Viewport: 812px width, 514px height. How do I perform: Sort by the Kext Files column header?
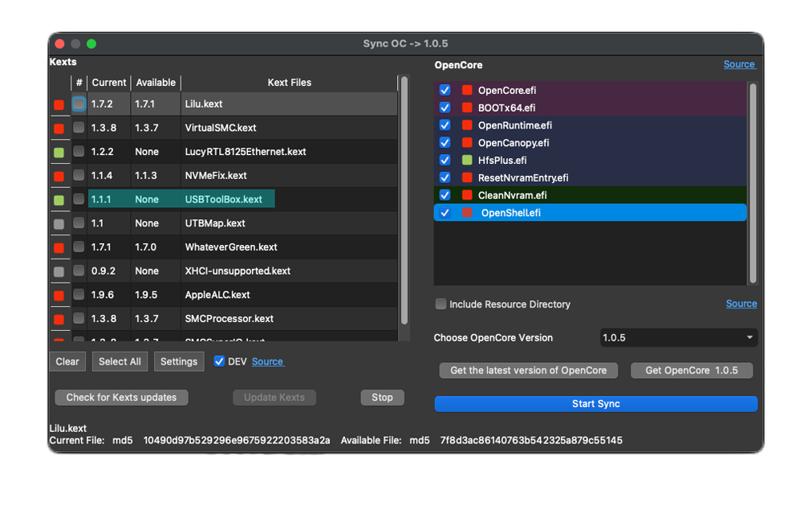click(x=289, y=83)
